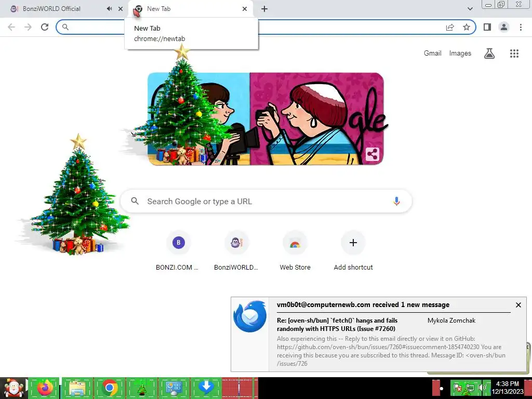The height and width of the screenshot is (399, 532).
Task: Share the Google Doodle
Action: click(372, 154)
